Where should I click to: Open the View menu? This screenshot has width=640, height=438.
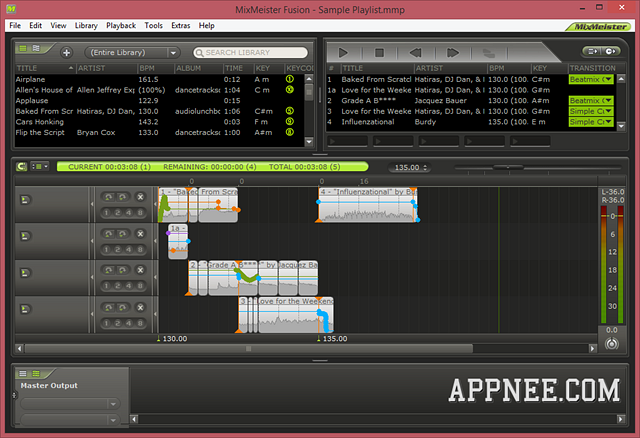58,25
